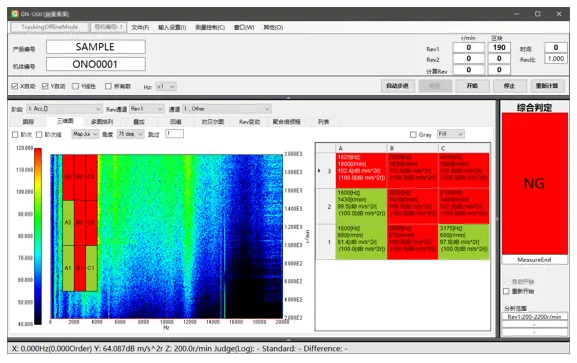The height and width of the screenshot is (363, 577).
Task: Click the GN-1200 app icon in title bar
Action: click(15, 14)
